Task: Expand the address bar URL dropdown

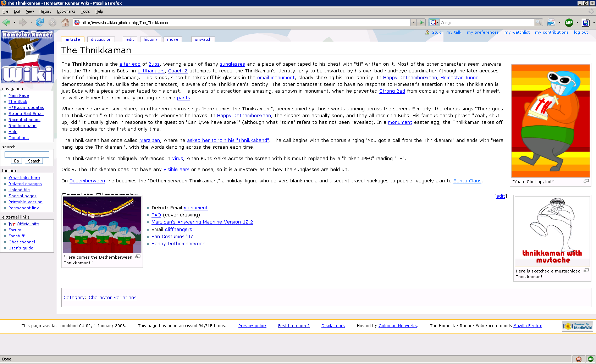Action: click(413, 22)
